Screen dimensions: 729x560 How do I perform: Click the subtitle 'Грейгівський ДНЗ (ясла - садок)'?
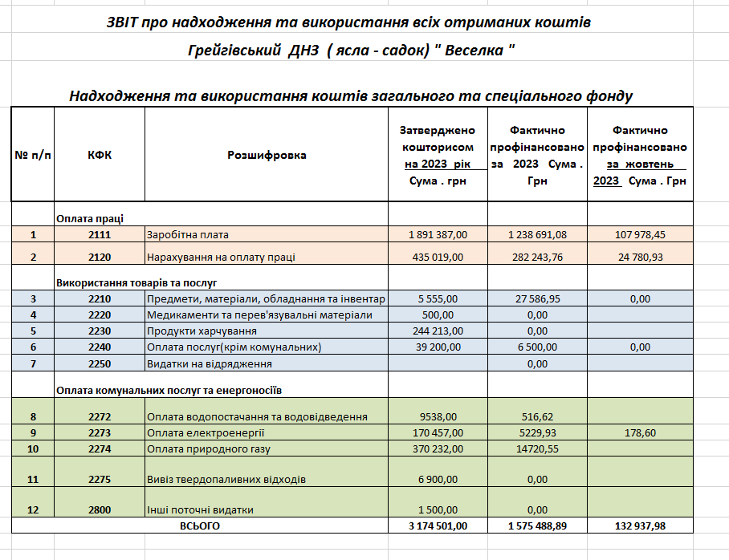[x=352, y=50]
